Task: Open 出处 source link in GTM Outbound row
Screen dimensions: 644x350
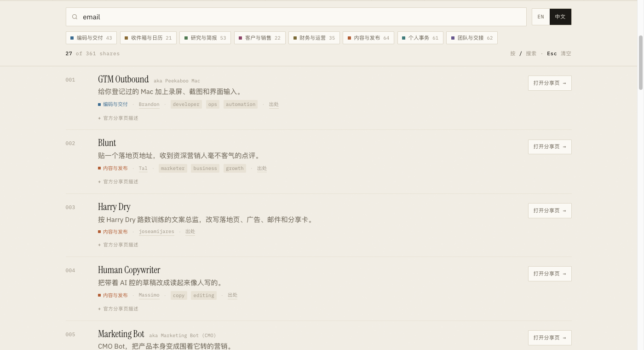Action: (274, 105)
